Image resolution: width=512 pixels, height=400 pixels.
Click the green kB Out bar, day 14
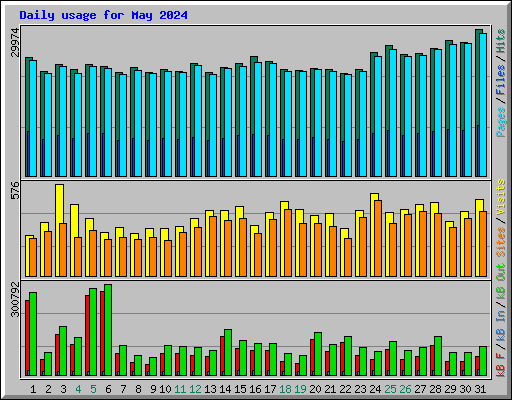(x=228, y=353)
